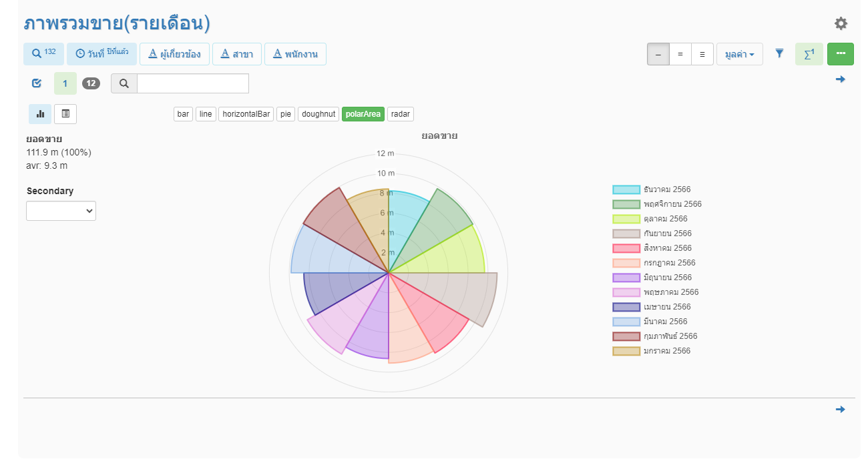The image size is (868, 461).
Task: Click the magnifier button labeled 132
Action: point(43,54)
